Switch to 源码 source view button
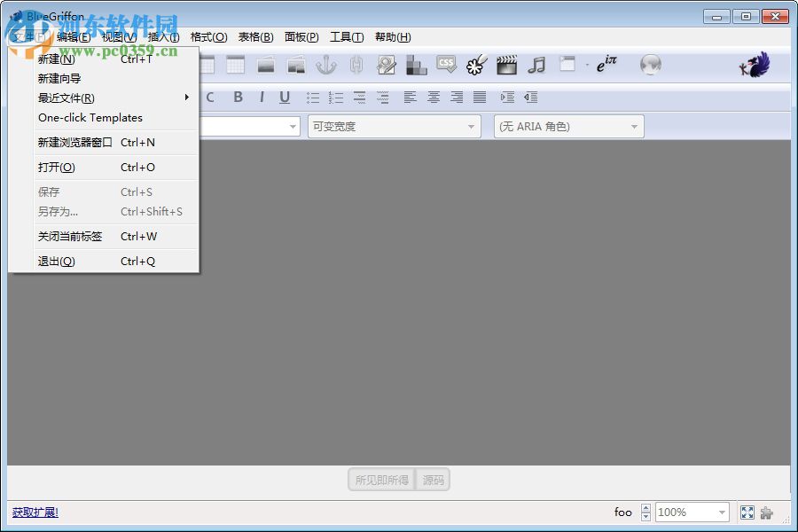798x532 pixels. point(433,480)
